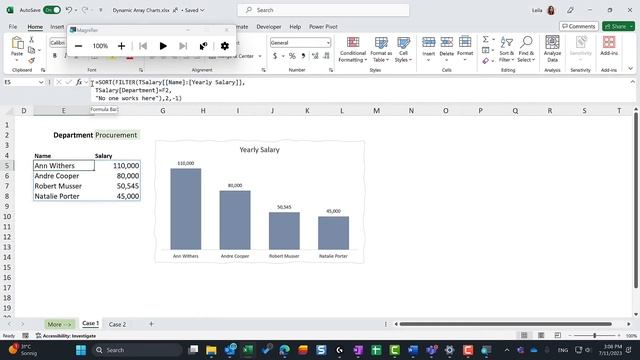Image resolution: width=640 pixels, height=360 pixels.
Task: Open Sort & Filter menu
Action: (507, 50)
